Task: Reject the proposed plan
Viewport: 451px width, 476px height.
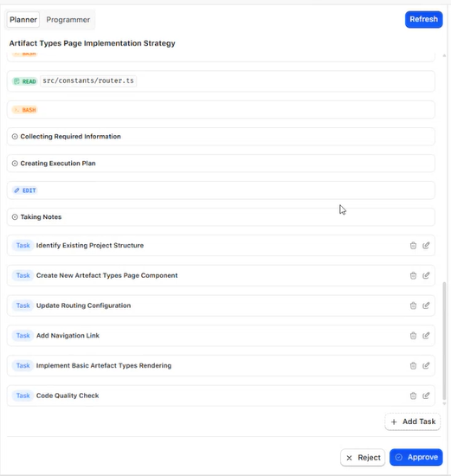Action: tap(363, 458)
